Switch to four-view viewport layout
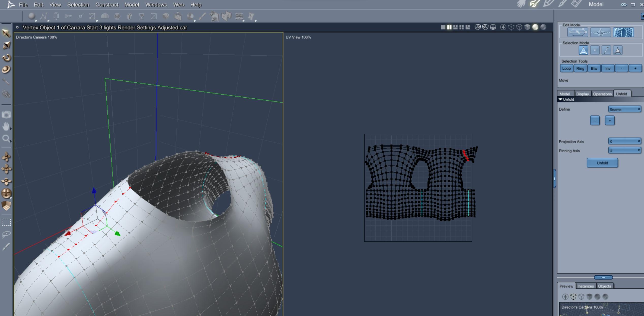 click(461, 27)
